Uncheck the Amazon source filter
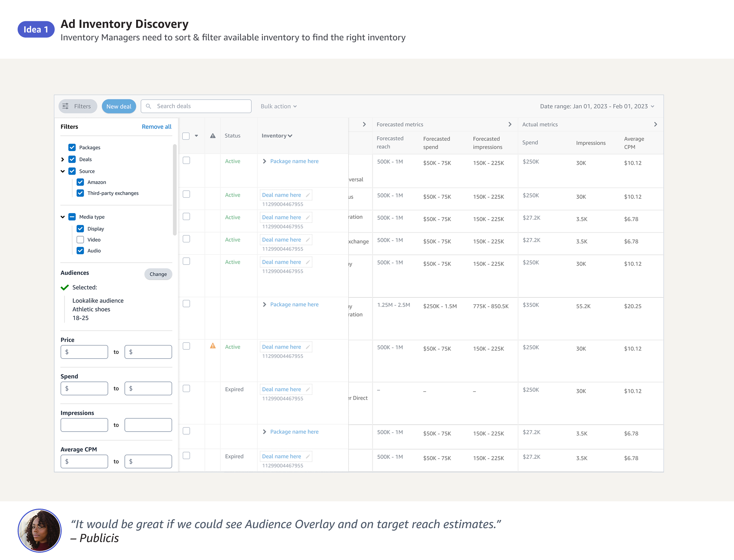The image size is (734, 560). click(x=80, y=182)
